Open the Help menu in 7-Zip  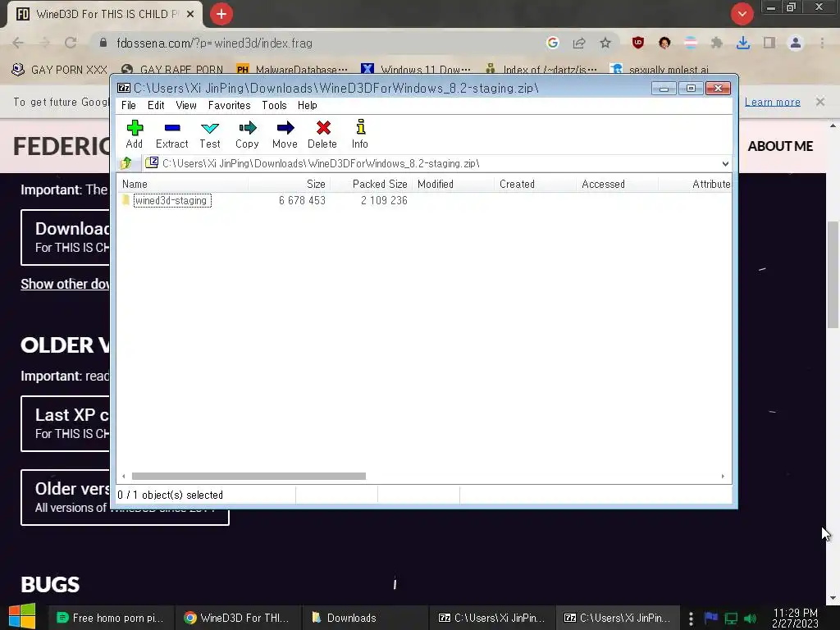[307, 106]
